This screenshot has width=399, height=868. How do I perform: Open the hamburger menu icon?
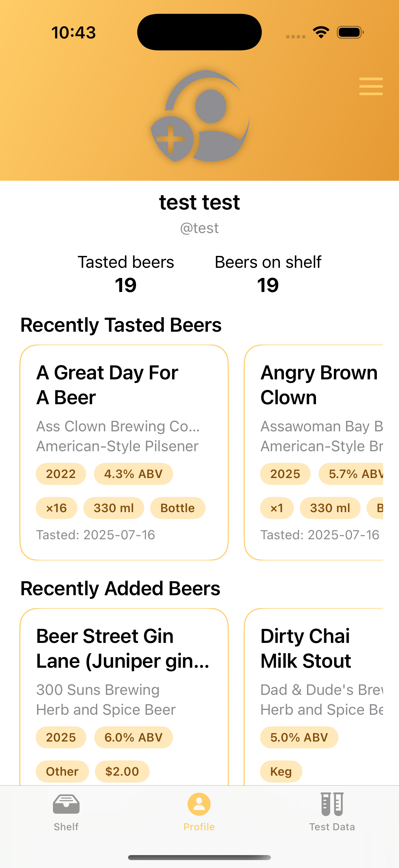(x=371, y=86)
